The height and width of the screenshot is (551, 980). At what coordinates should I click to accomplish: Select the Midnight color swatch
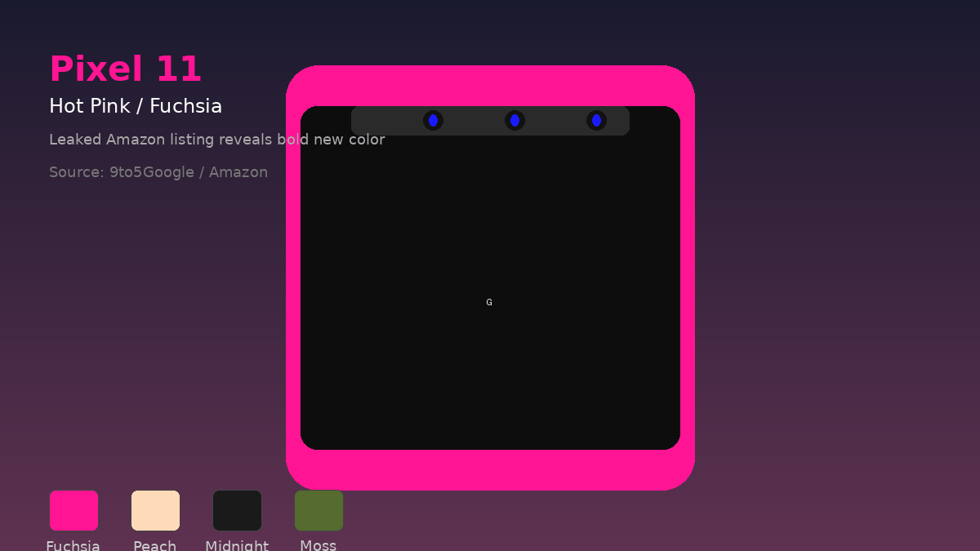pos(237,510)
